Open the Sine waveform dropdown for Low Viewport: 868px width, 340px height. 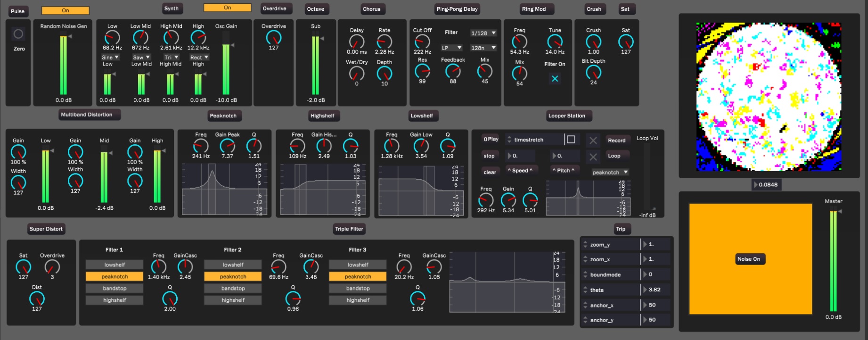pyautogui.click(x=110, y=58)
